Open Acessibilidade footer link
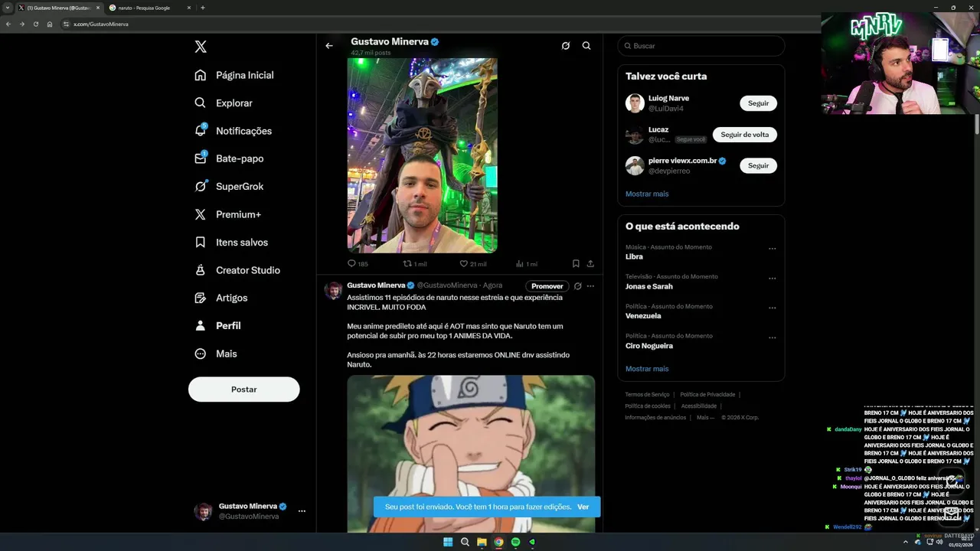The width and height of the screenshot is (980, 551). [699, 406]
